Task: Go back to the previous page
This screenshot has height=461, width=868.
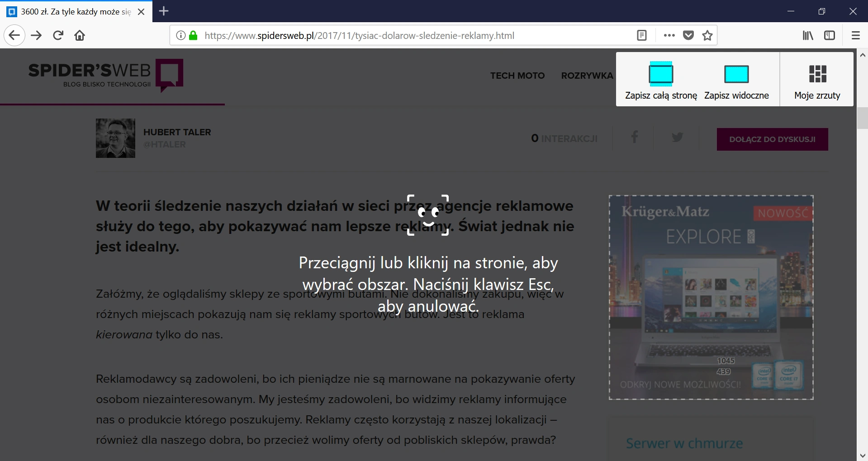Action: point(14,35)
